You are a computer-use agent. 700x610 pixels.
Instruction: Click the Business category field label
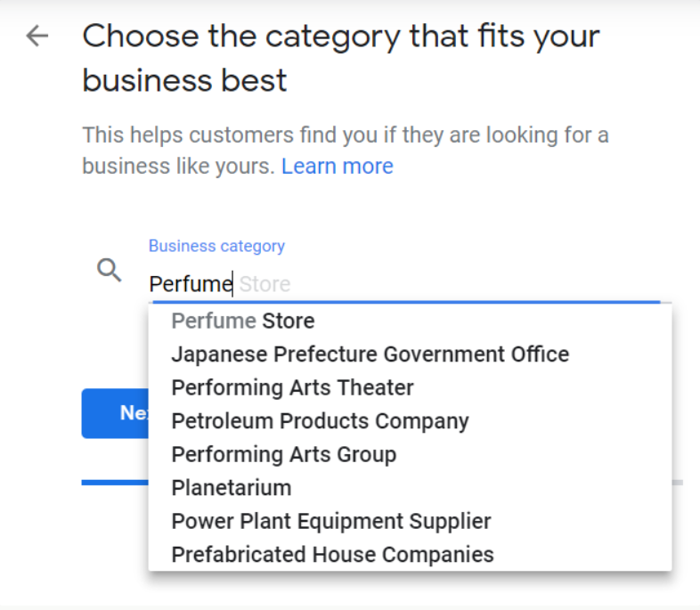[x=216, y=246]
